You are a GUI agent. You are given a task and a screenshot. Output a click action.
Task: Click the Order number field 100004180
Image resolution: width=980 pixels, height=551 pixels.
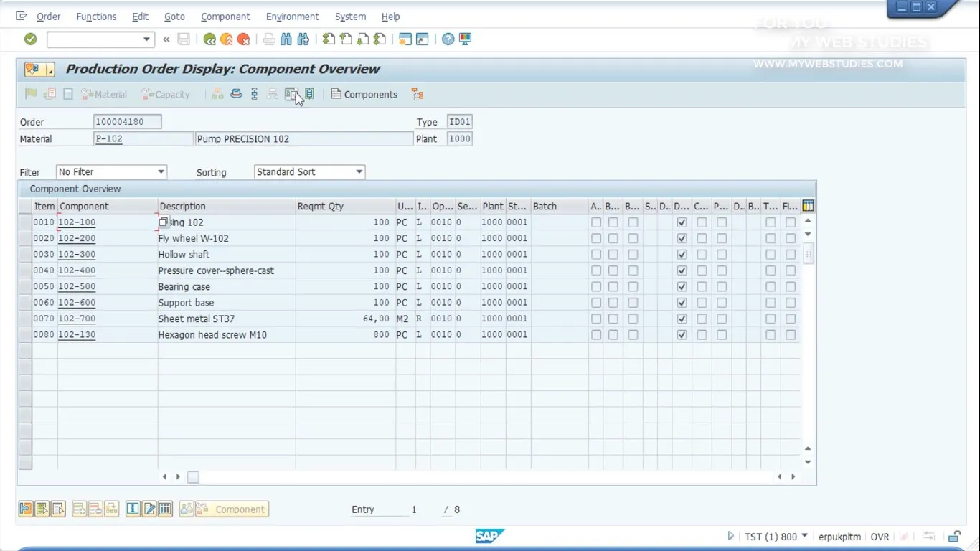[x=128, y=122]
